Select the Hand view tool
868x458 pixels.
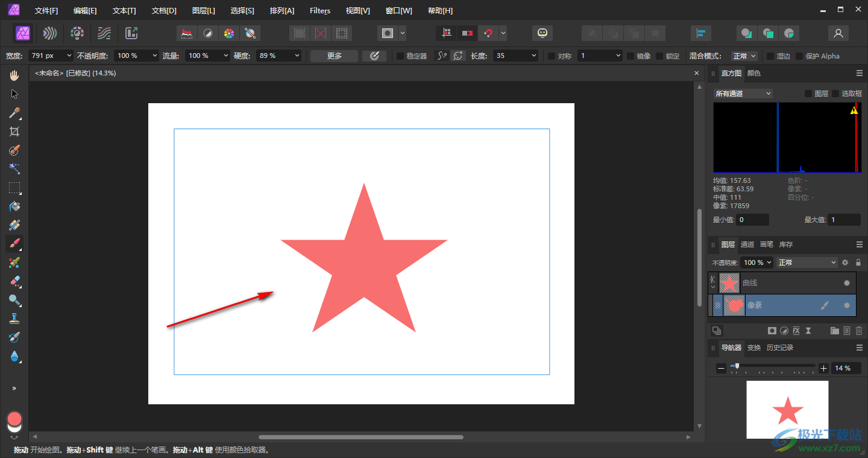coord(14,75)
